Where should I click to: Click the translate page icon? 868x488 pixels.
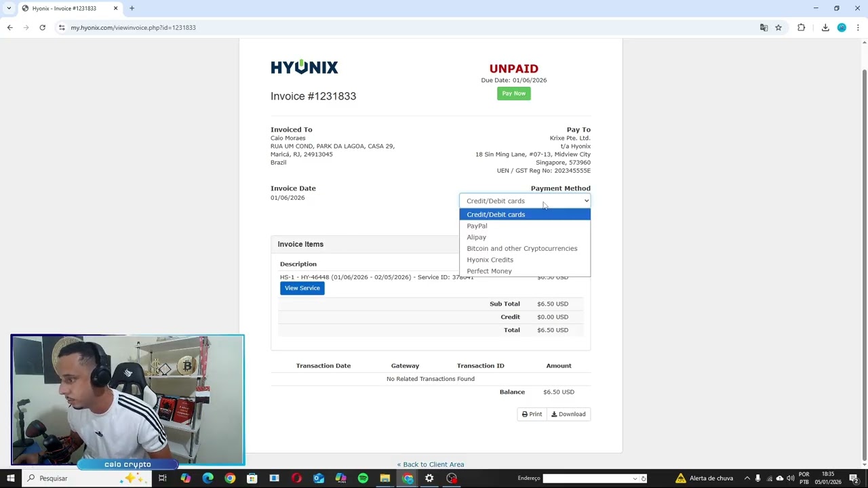coord(764,27)
